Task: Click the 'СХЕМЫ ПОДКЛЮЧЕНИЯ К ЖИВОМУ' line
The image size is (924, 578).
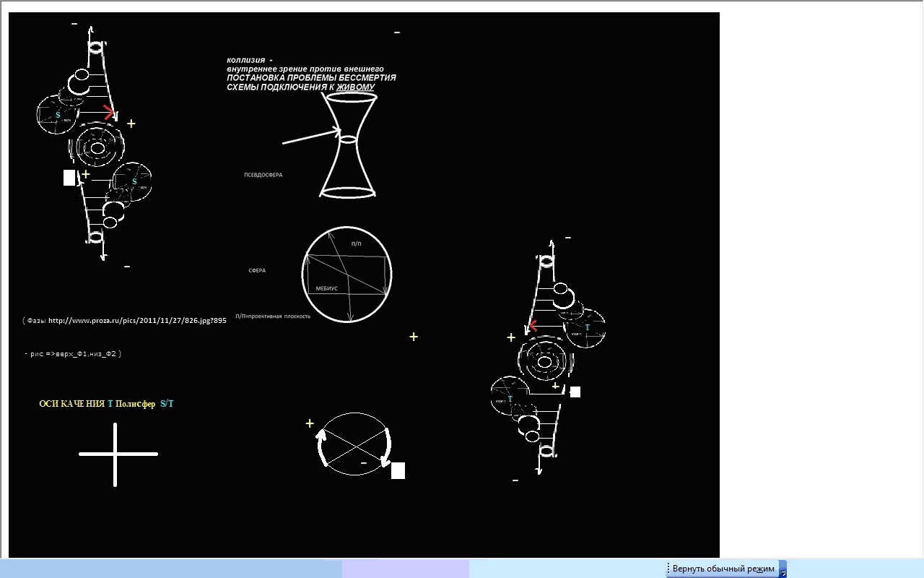Action: pos(301,87)
